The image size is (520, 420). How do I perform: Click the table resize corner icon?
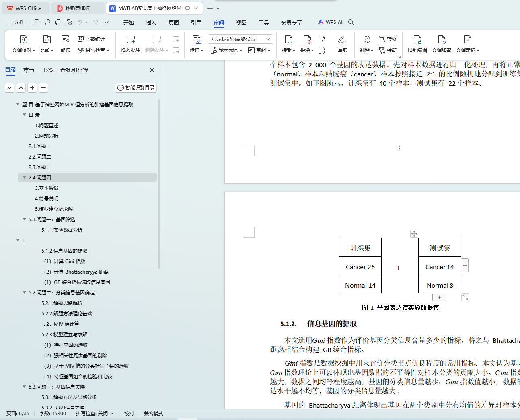[465, 297]
